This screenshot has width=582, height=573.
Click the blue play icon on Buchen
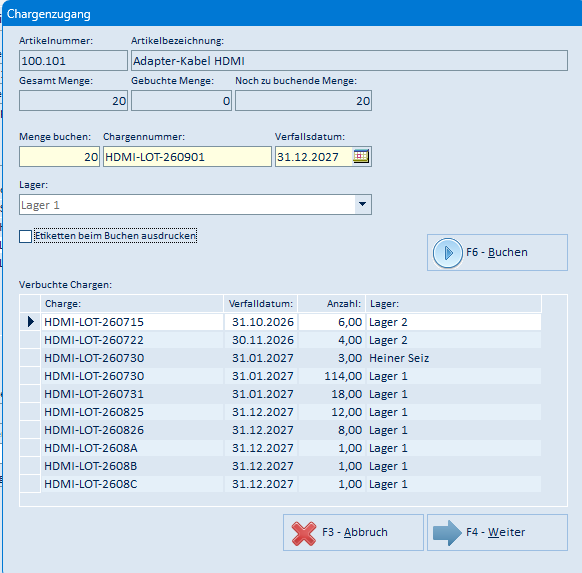pos(448,253)
